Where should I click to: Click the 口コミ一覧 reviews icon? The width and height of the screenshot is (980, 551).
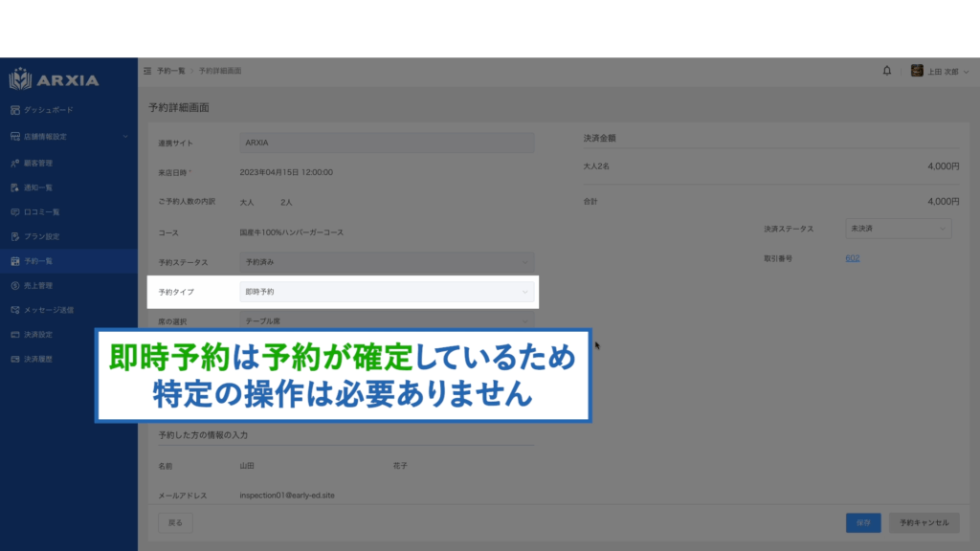point(15,212)
